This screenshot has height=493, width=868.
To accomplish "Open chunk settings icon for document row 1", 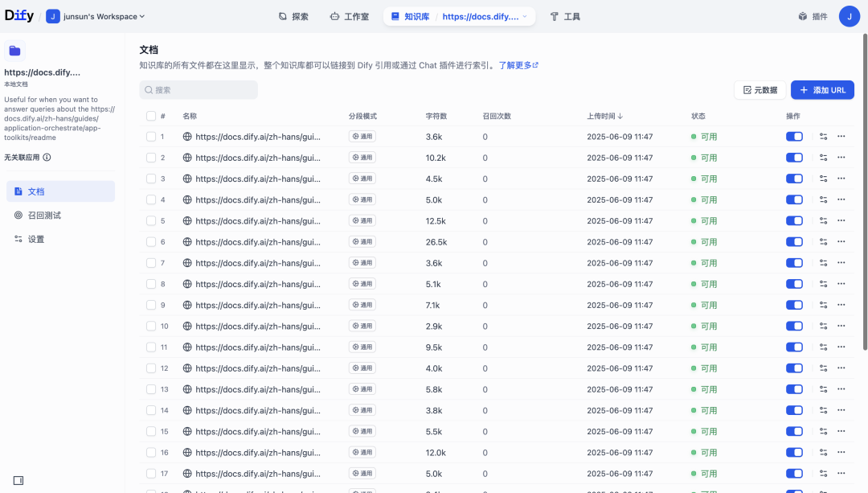I will (x=822, y=136).
